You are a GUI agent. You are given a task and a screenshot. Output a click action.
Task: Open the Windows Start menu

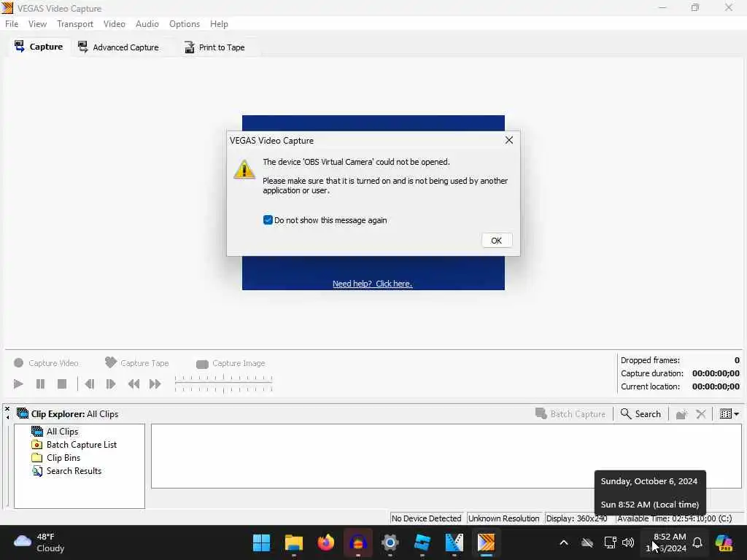click(x=261, y=542)
